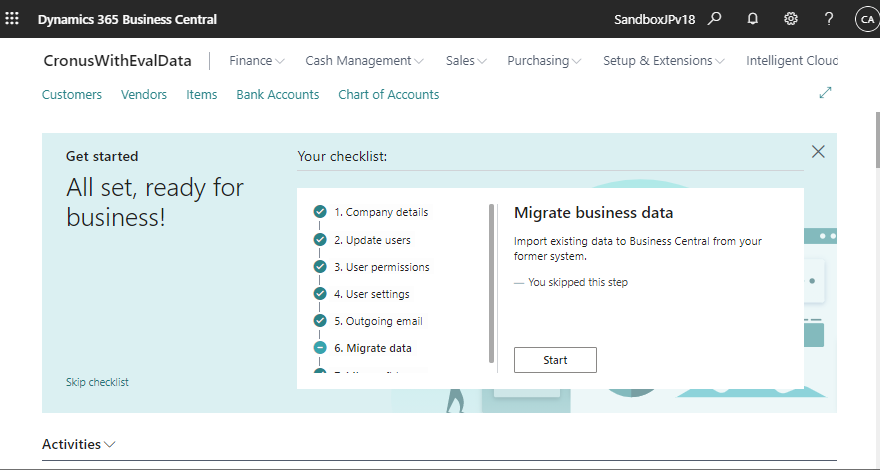Click the CronusWithEvalData company name
The height and width of the screenshot is (470, 880).
[x=117, y=61]
